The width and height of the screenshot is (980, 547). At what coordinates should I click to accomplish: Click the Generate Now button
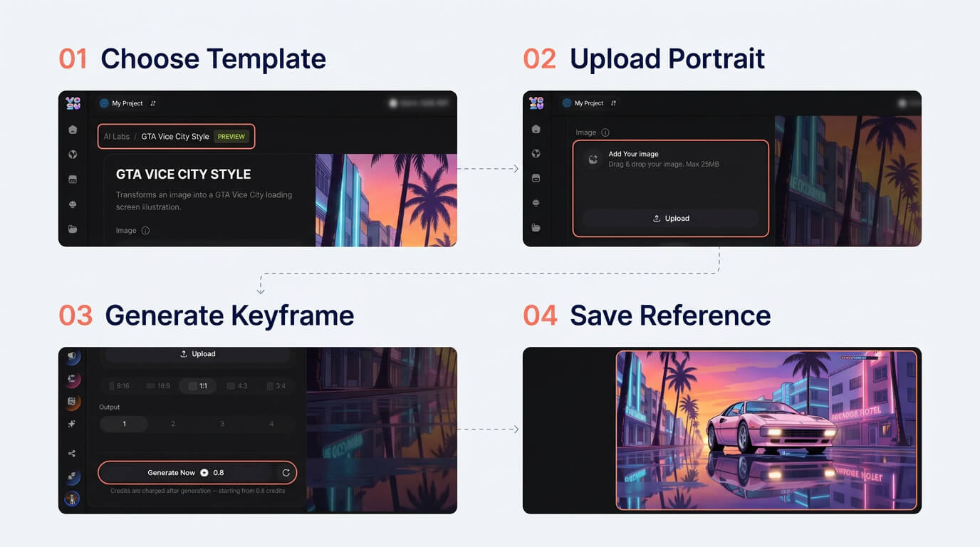point(185,472)
